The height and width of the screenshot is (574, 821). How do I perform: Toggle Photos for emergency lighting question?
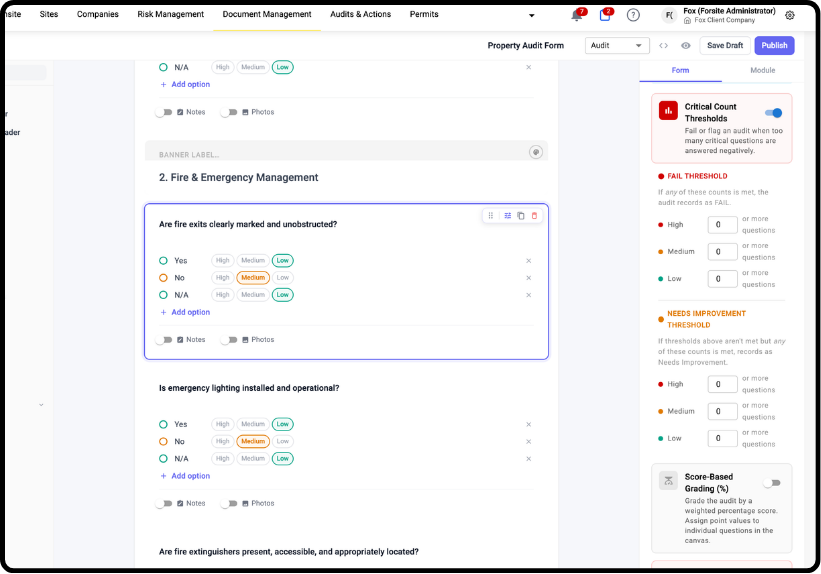(x=229, y=503)
